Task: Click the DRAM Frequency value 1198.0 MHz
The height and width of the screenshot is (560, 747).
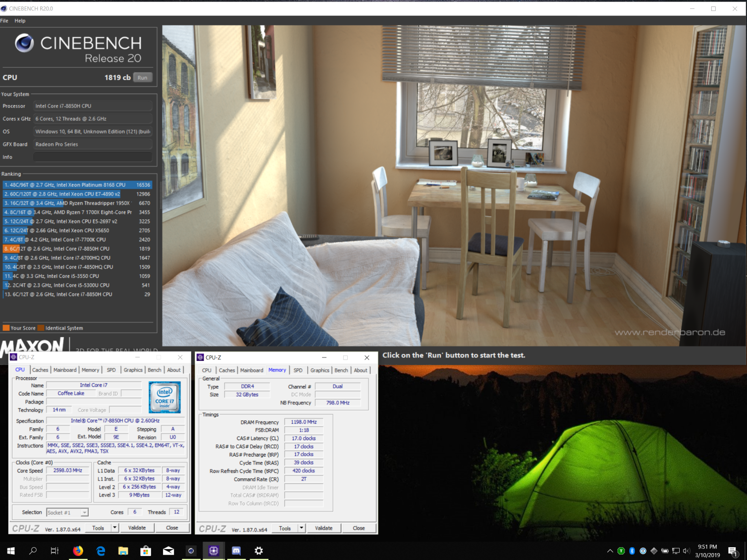Action: point(304,422)
